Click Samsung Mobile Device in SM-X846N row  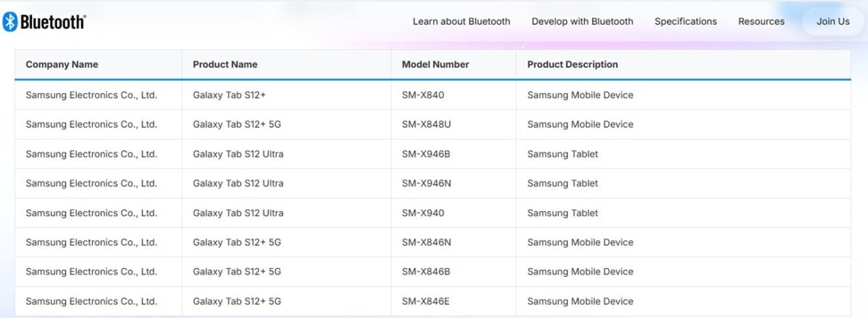click(x=580, y=242)
